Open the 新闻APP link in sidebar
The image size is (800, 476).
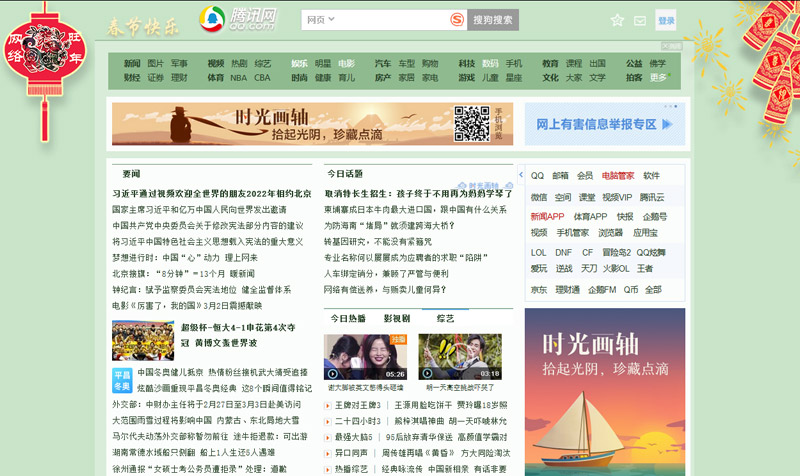point(547,216)
